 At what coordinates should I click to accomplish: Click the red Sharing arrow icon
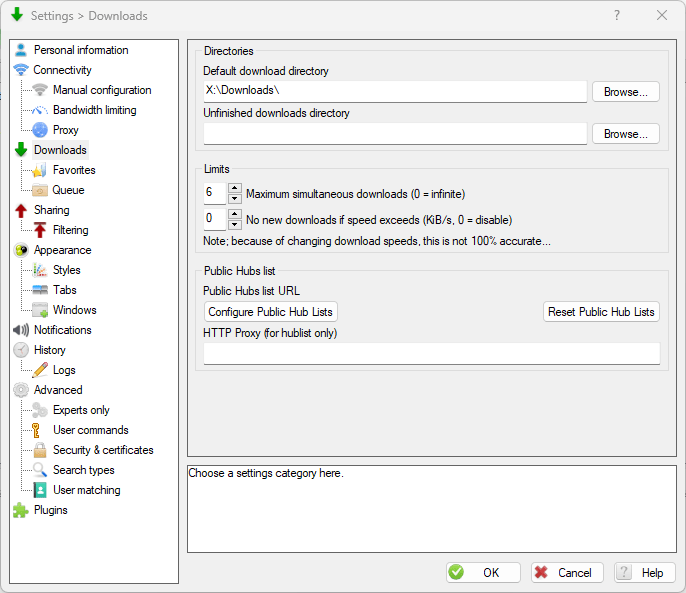pos(21,210)
